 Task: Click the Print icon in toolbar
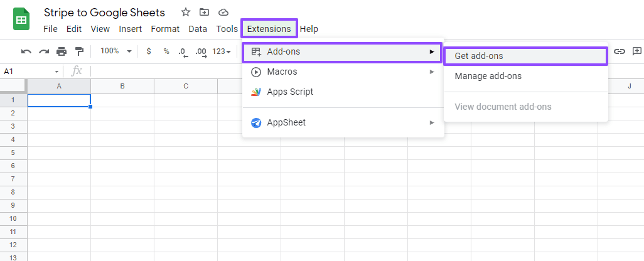point(62,51)
